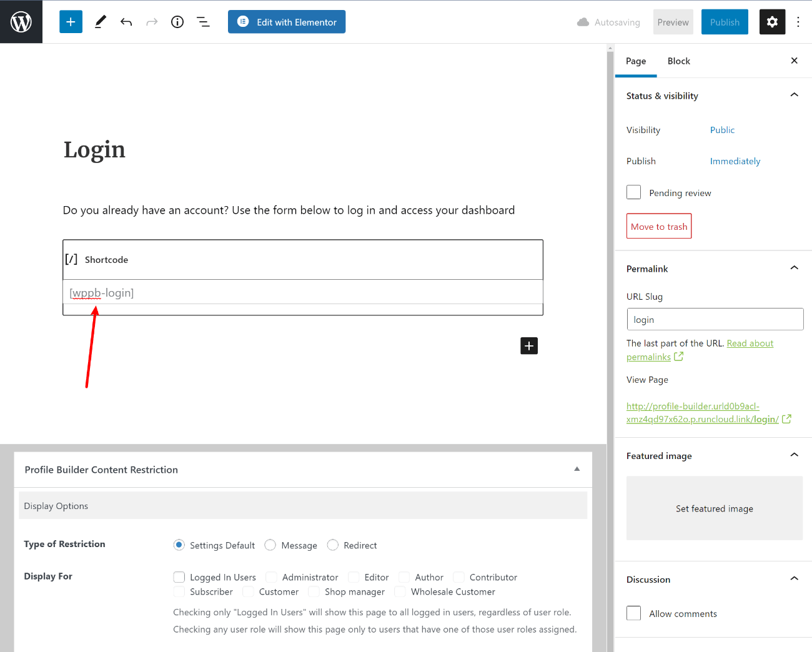Click the Undo arrow icon
This screenshot has width=812, height=652.
(126, 22)
